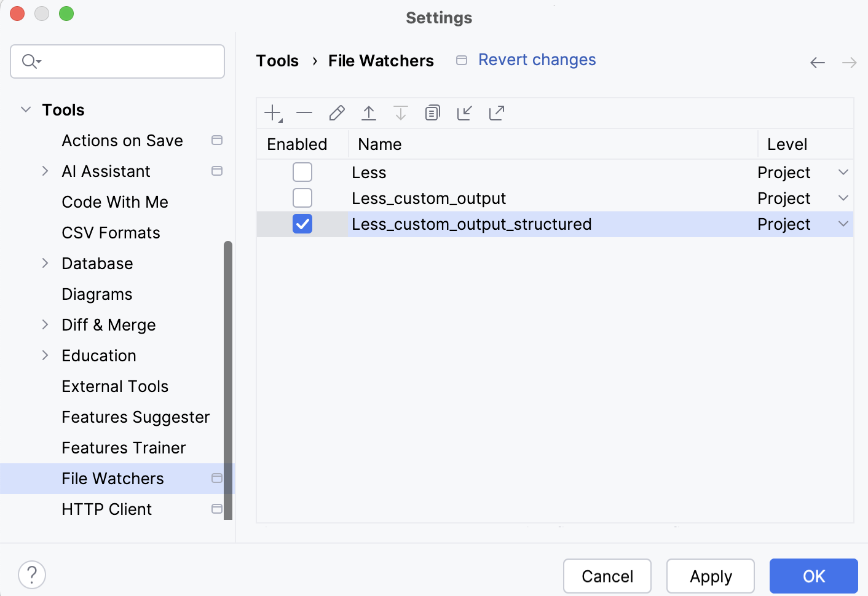Disable the Less_custom_output_structured watcher
The image size is (868, 596).
(302, 224)
